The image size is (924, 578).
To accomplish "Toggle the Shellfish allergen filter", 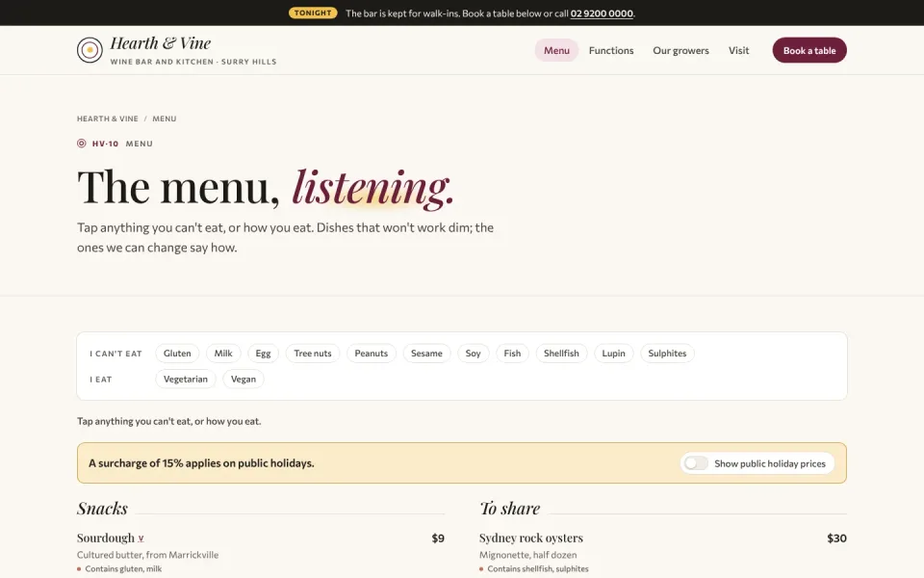I will click(x=561, y=354).
